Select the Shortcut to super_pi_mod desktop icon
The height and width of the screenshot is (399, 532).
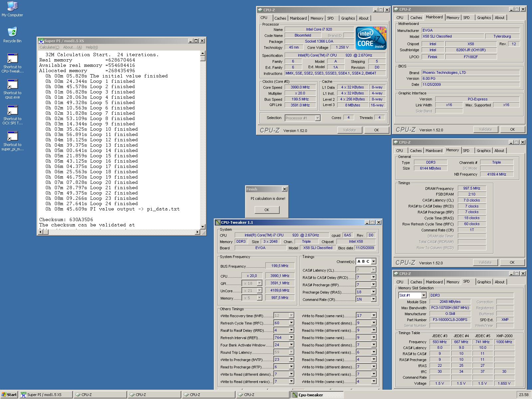(x=12, y=141)
